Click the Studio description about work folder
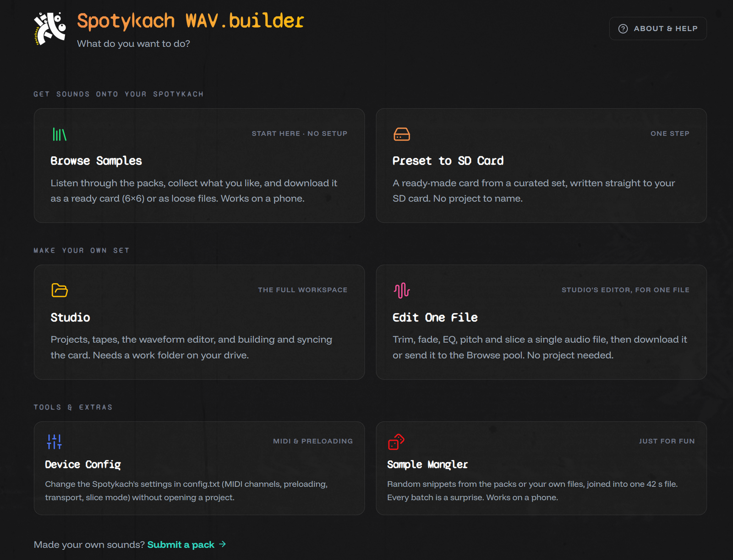Image resolution: width=733 pixels, height=560 pixels. coord(191,347)
